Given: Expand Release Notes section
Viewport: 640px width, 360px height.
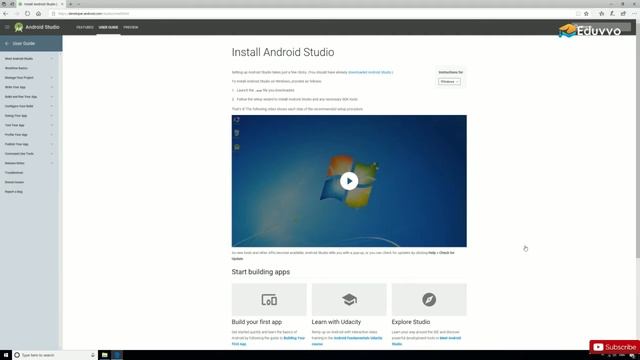Looking at the screenshot, I should [x=29, y=163].
